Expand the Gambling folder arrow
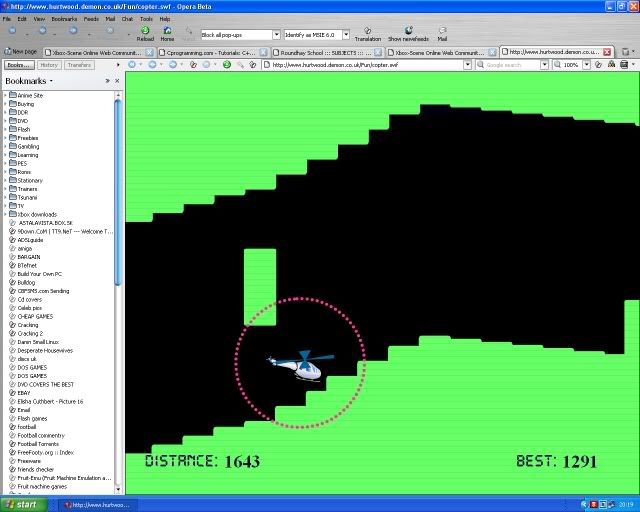Screen dimensions: 640x512 click(x=5, y=146)
